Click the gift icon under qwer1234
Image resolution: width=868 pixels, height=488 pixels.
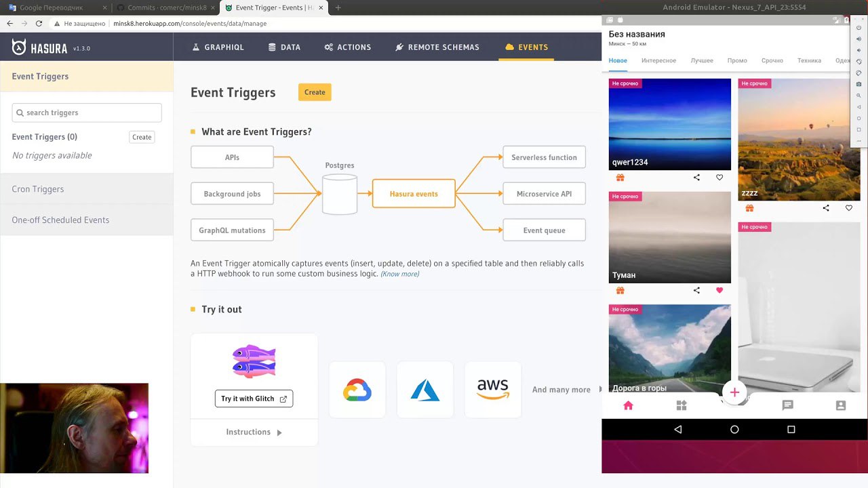coord(620,178)
